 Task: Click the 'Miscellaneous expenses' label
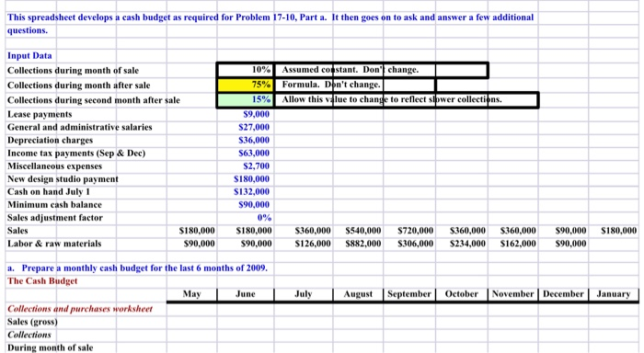pos(54,165)
